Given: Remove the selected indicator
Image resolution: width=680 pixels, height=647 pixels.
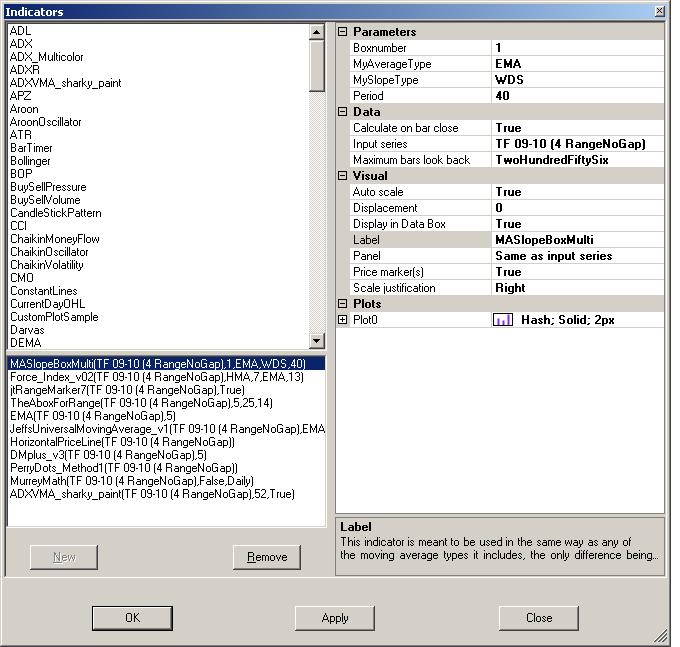Looking at the screenshot, I should 267,557.
